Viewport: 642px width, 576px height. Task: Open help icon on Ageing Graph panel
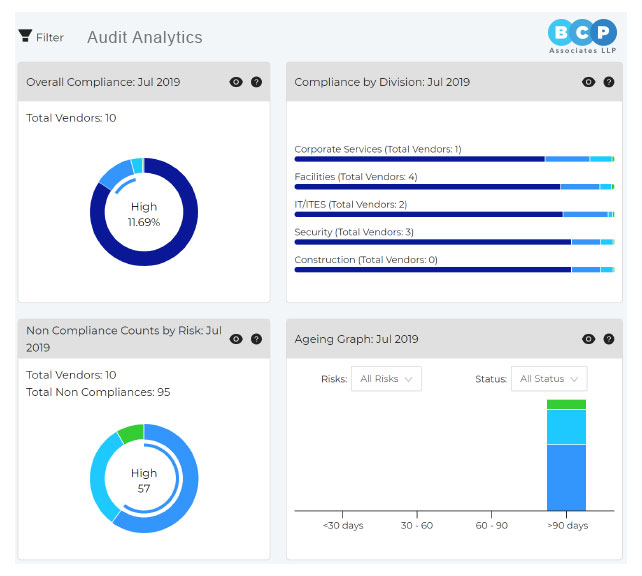click(x=609, y=339)
